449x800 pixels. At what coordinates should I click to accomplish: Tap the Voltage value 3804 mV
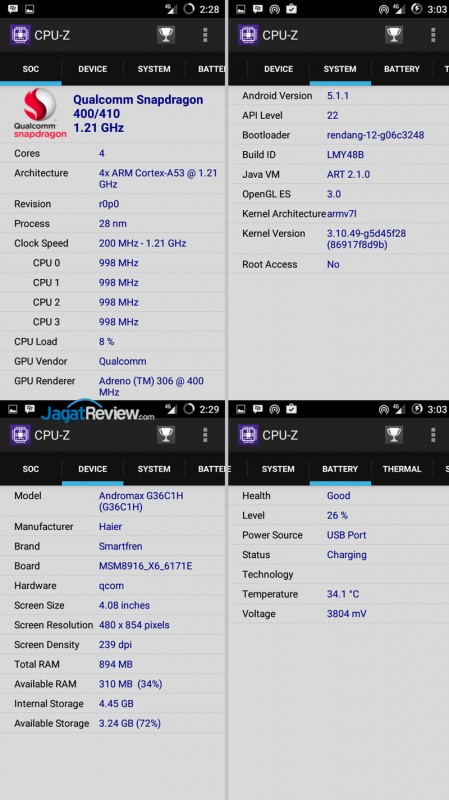point(346,614)
